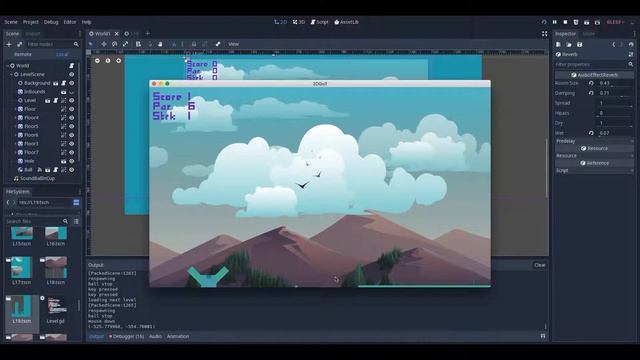Reset the zoom with the middle viewport button
The image size is (640, 360).
(x=108, y=60)
